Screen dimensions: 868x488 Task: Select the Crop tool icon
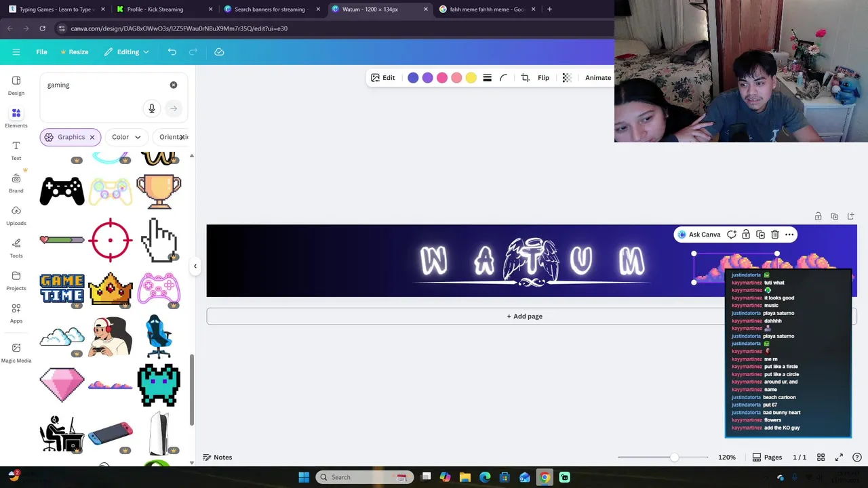click(x=525, y=78)
